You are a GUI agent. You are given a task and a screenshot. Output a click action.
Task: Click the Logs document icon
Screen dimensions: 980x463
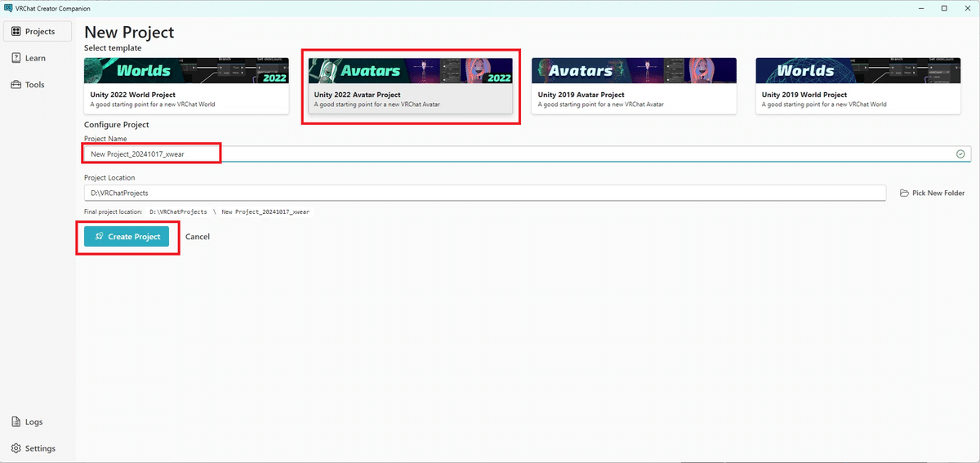[x=16, y=422]
